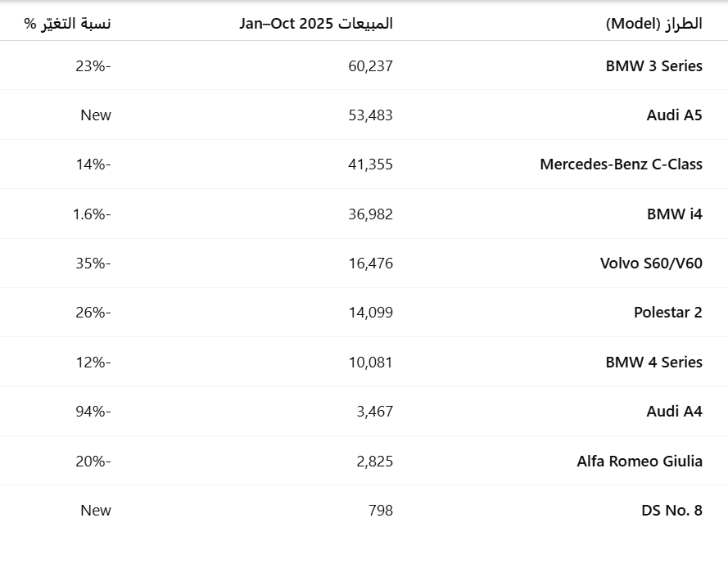Click the BMW i4 model name
Image resolution: width=728 pixels, height=572 pixels.
[674, 214]
